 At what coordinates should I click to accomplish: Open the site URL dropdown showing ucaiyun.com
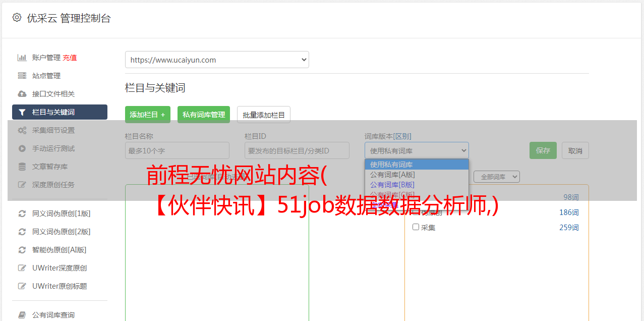tap(217, 60)
